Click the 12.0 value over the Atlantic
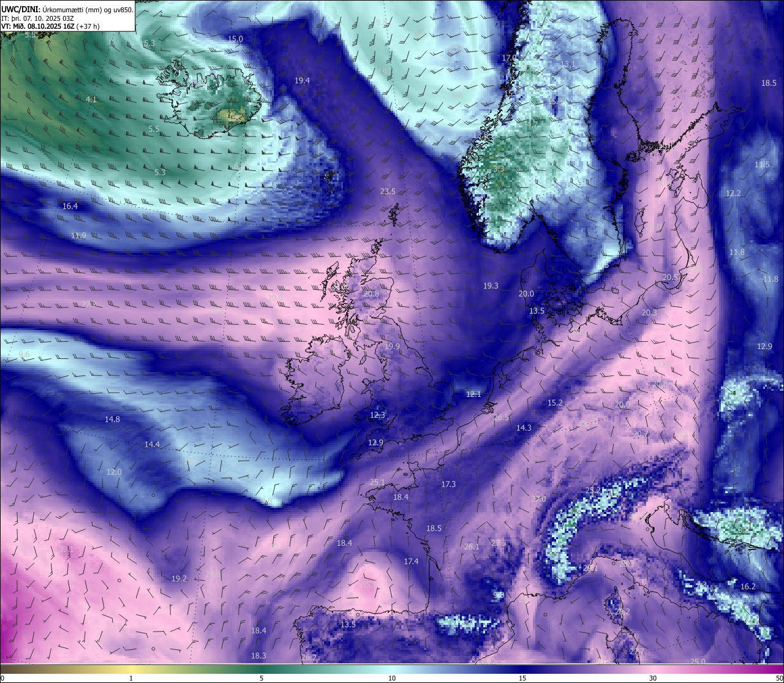Screen dimensions: 784x683 (114, 472)
